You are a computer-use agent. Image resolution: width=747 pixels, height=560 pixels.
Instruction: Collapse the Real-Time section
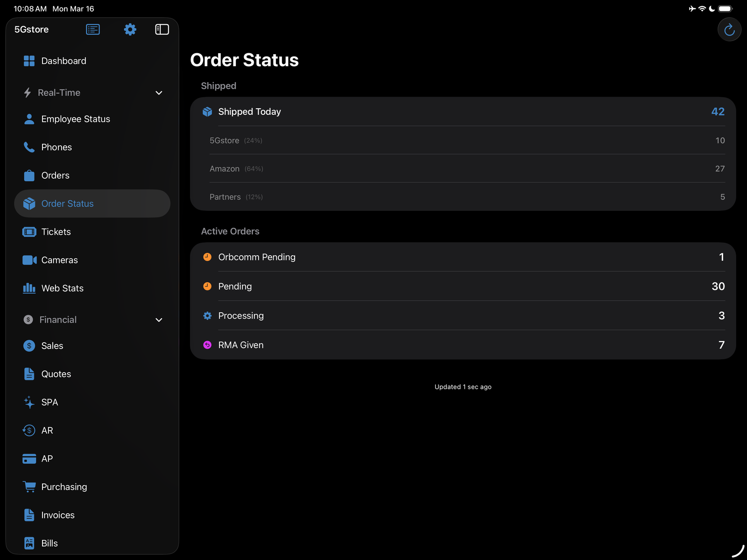click(159, 93)
